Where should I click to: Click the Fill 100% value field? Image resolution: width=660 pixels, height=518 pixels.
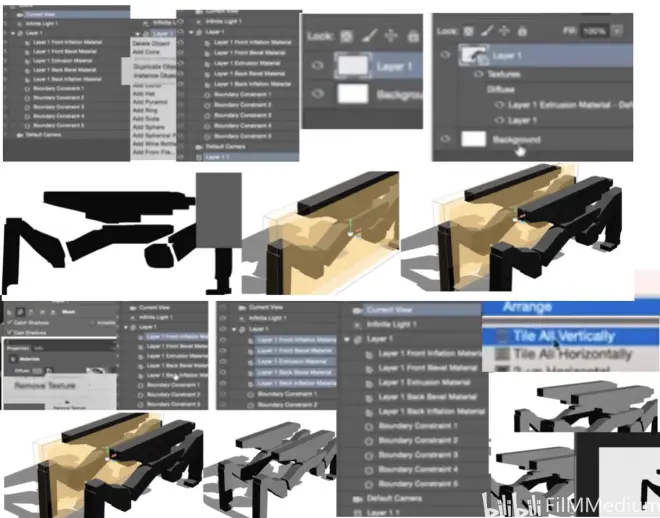[594, 31]
